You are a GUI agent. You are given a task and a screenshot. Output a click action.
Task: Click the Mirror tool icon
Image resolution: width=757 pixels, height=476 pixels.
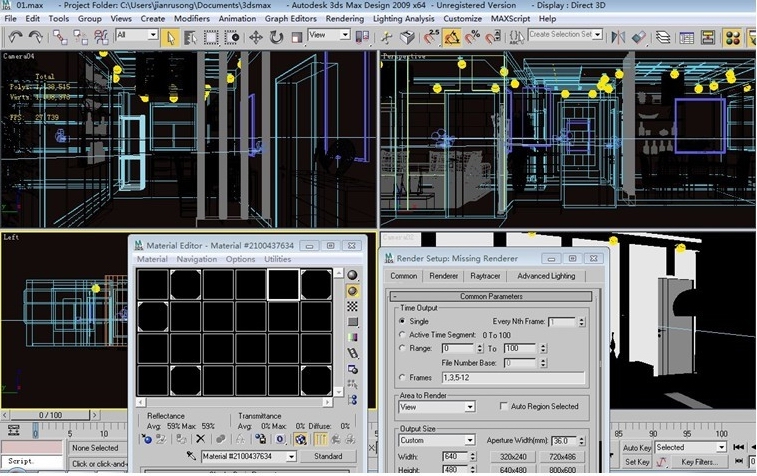point(618,37)
